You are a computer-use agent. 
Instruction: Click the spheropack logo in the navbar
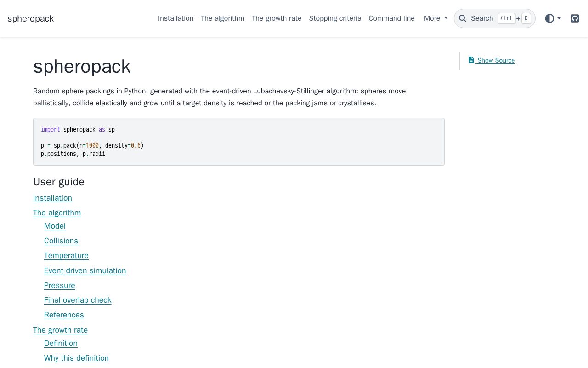pyautogui.click(x=30, y=18)
